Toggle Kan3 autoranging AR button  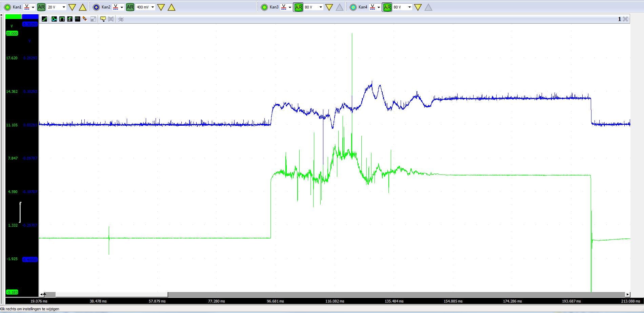click(298, 7)
